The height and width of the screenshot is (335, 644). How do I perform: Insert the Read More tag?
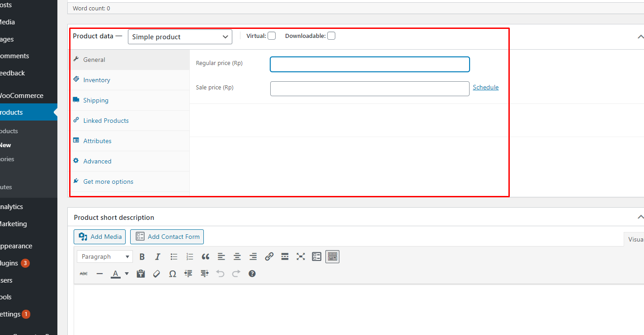click(285, 257)
